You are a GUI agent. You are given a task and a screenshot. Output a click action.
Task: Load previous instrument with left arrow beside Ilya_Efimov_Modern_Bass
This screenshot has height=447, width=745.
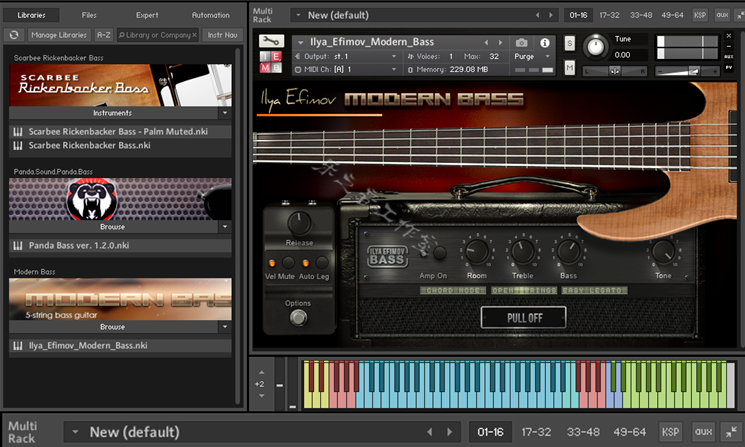click(x=486, y=42)
